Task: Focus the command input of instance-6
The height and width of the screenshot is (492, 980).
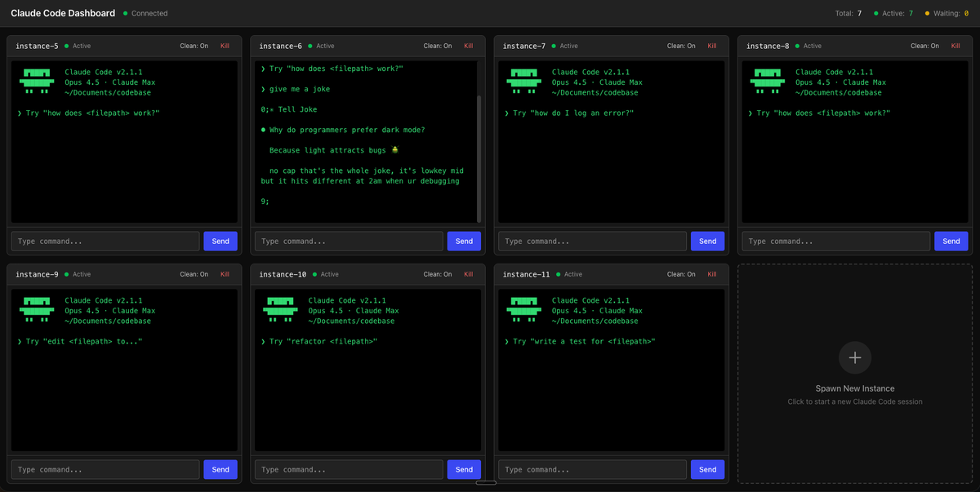Action: (349, 241)
